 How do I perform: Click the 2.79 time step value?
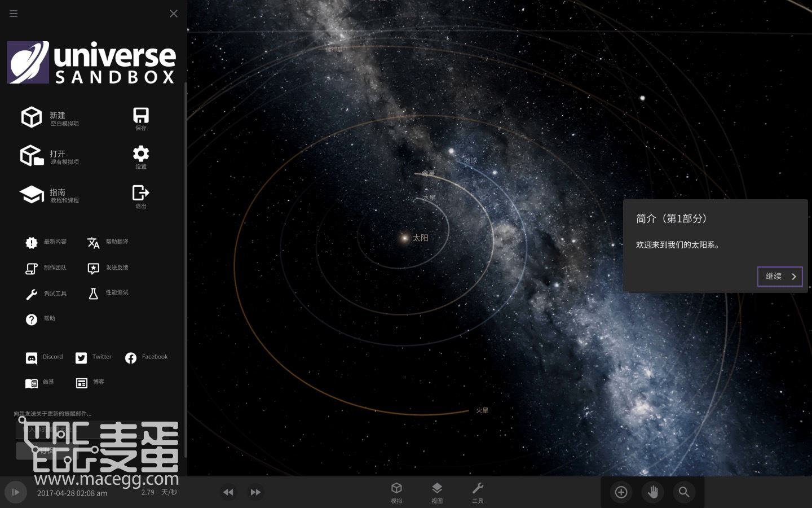click(x=148, y=492)
